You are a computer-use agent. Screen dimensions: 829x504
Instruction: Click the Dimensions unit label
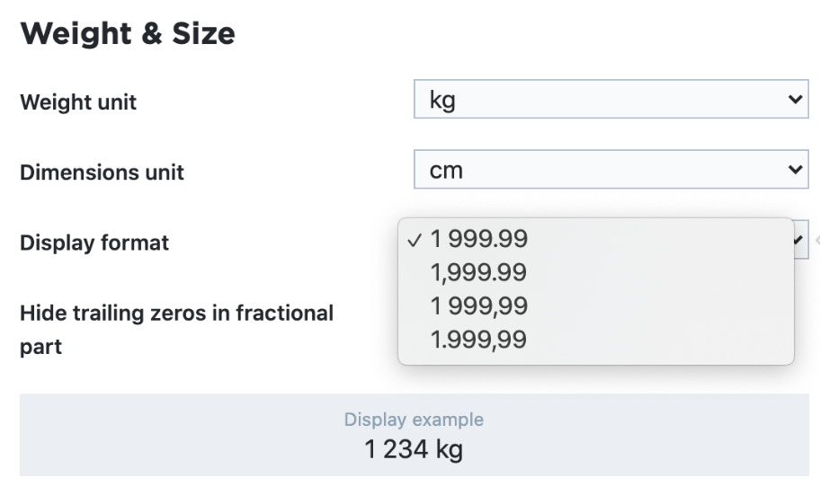pyautogui.click(x=102, y=172)
